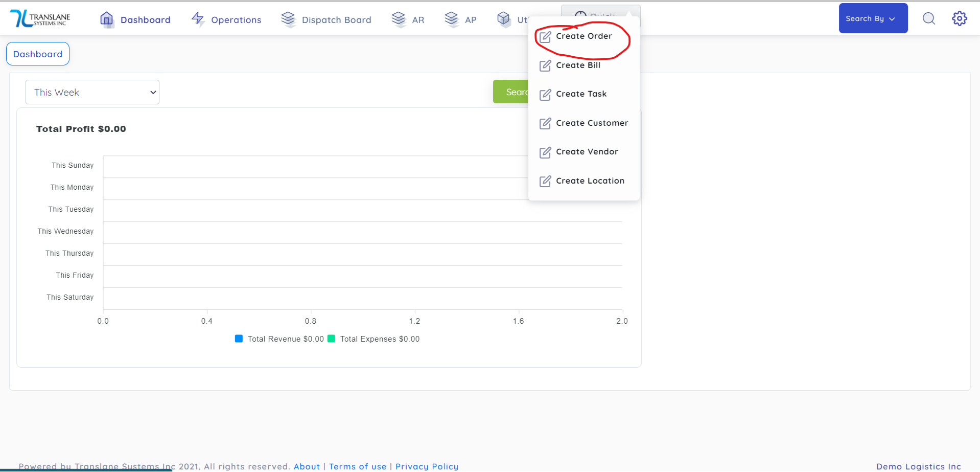Open the search magnifier icon

928,19
